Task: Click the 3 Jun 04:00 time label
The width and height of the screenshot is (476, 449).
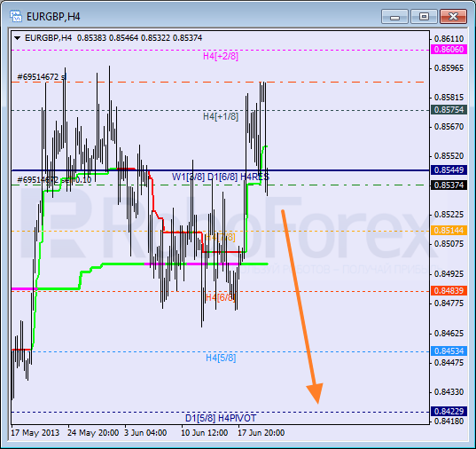Action: (145, 433)
